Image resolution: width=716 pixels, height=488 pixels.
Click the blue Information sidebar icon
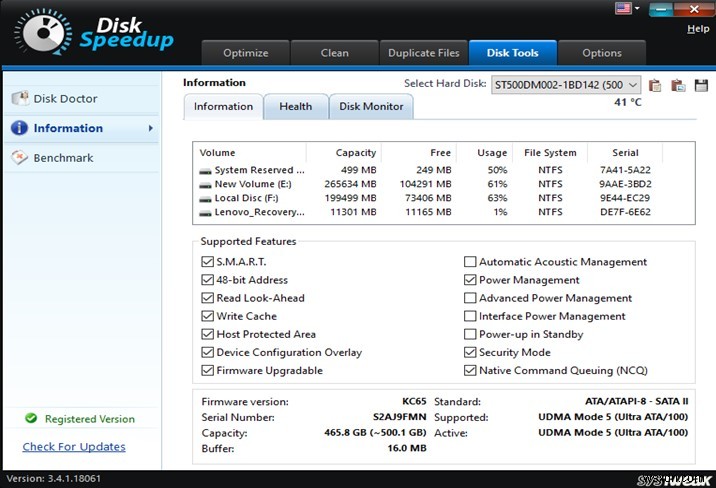tap(19, 128)
